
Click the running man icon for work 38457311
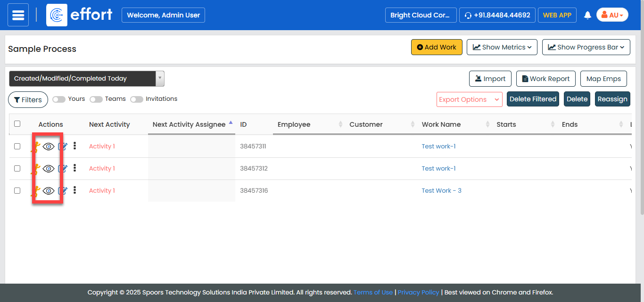[35, 147]
